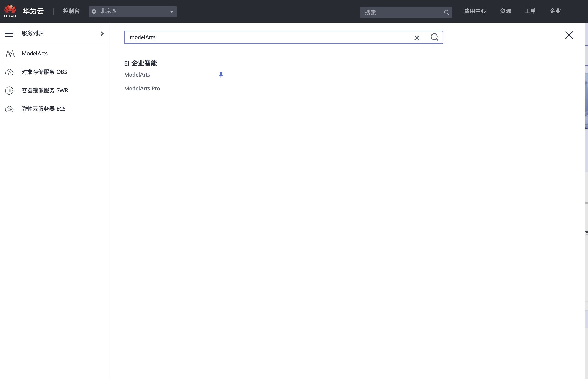
Task: Clear the modelArts search text
Action: [x=417, y=38]
